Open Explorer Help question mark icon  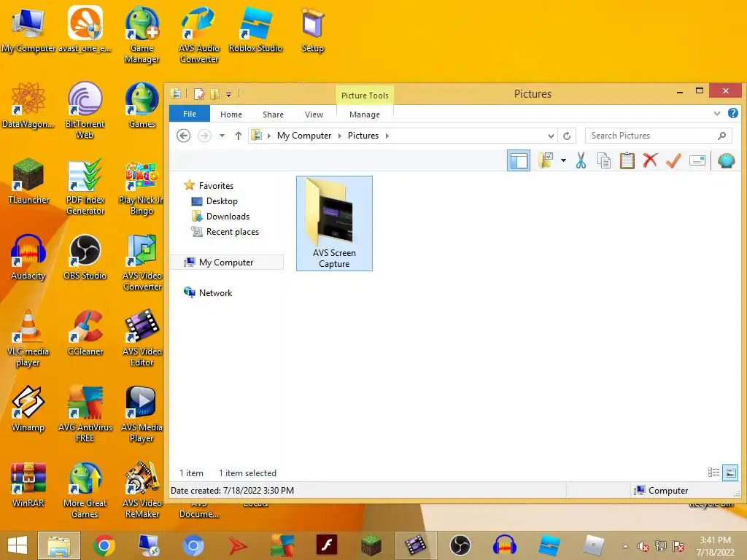click(x=732, y=113)
